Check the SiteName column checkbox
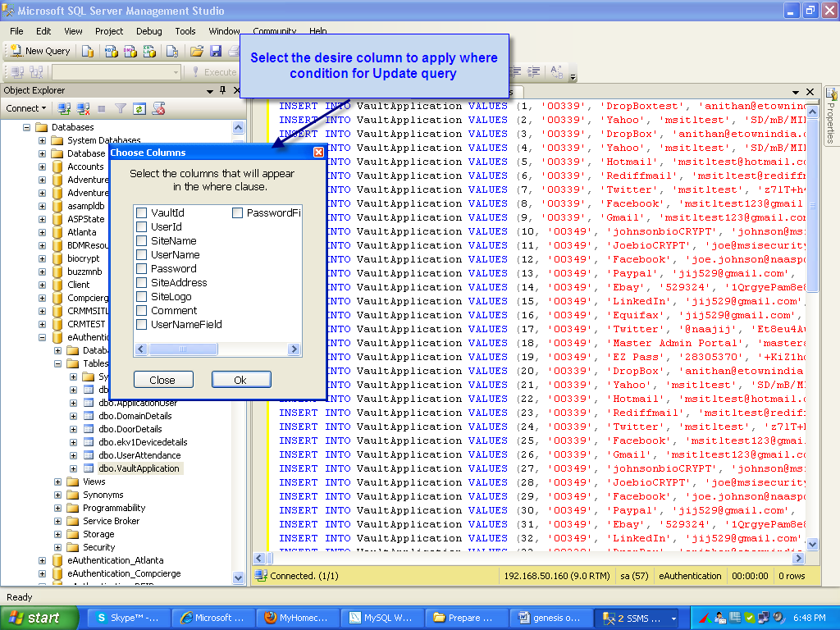 [x=142, y=240]
